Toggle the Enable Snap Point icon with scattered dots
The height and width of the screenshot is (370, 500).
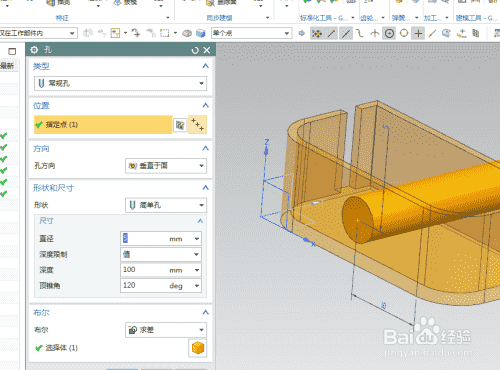tap(317, 33)
